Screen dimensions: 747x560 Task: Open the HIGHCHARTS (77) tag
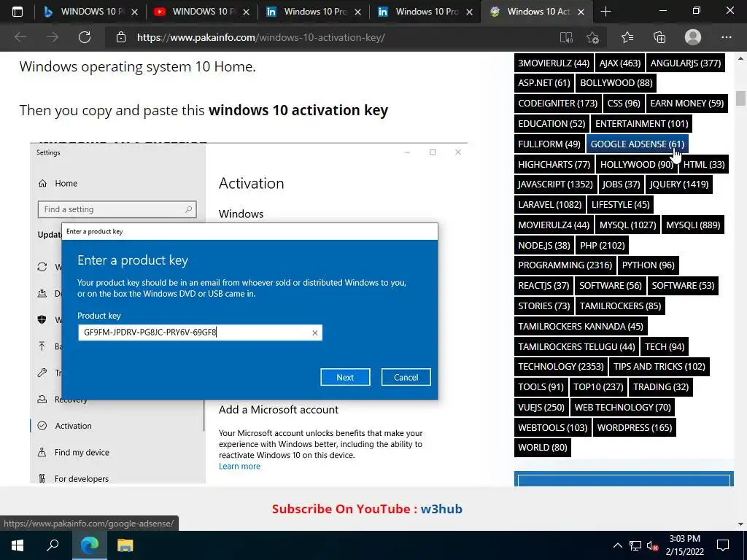click(554, 164)
